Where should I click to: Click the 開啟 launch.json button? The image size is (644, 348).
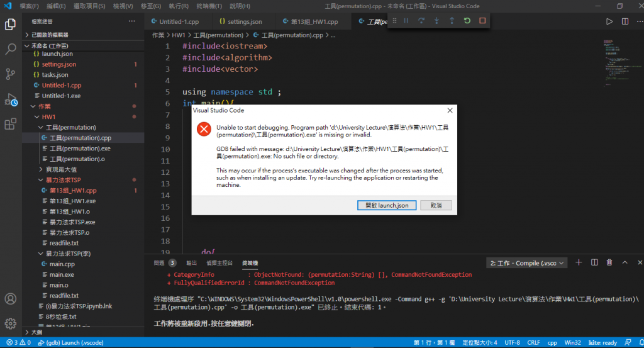[387, 205]
